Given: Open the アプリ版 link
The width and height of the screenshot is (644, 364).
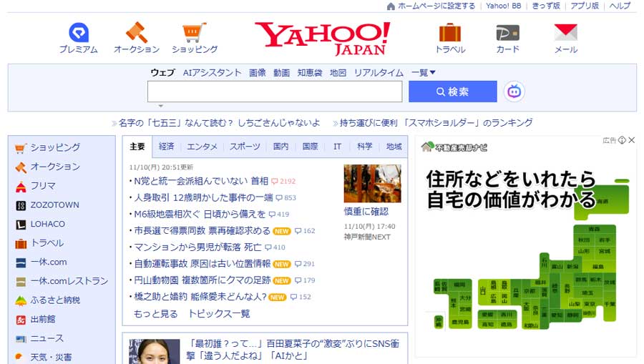Looking at the screenshot, I should point(585,6).
